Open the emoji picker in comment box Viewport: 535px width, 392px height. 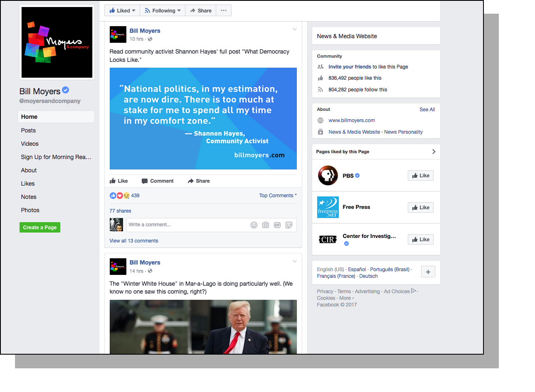pyautogui.click(x=254, y=225)
